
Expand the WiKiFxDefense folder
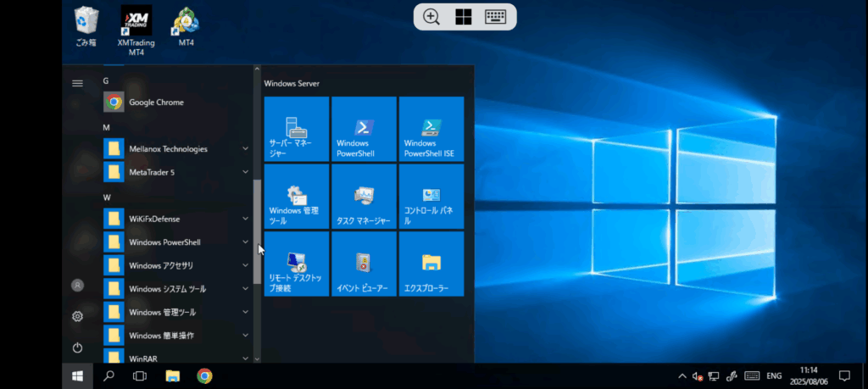(x=154, y=219)
